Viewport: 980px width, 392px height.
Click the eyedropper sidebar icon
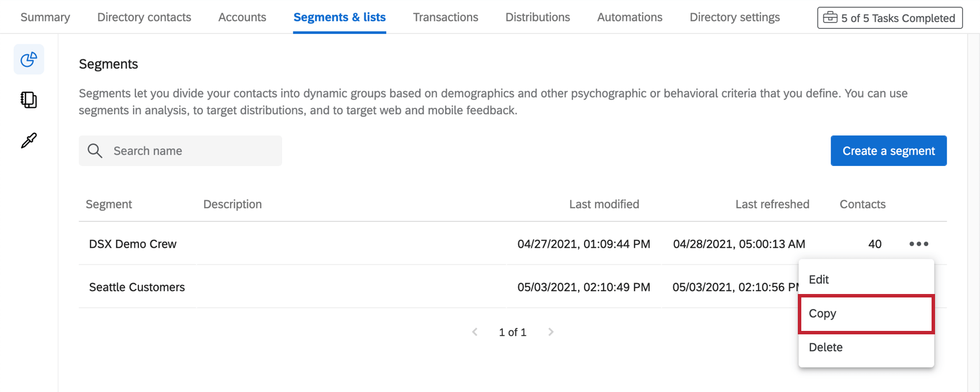click(x=29, y=141)
